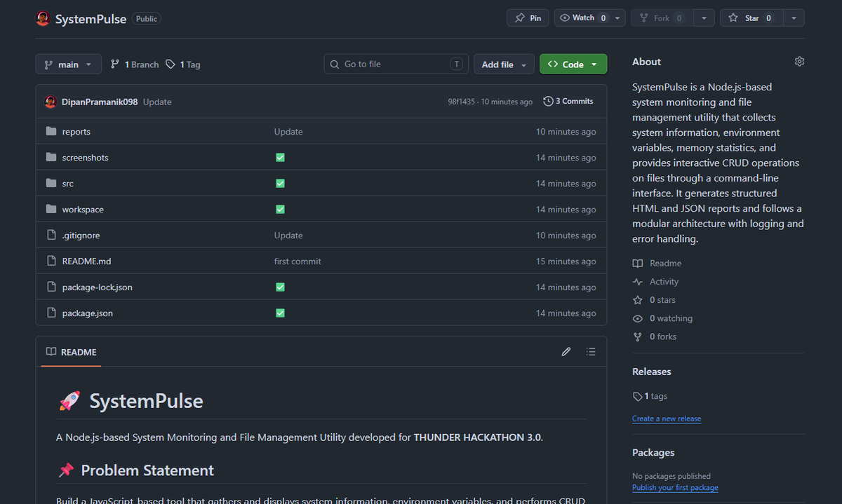Click the tag icon under Releases
842x504 pixels.
pos(637,397)
